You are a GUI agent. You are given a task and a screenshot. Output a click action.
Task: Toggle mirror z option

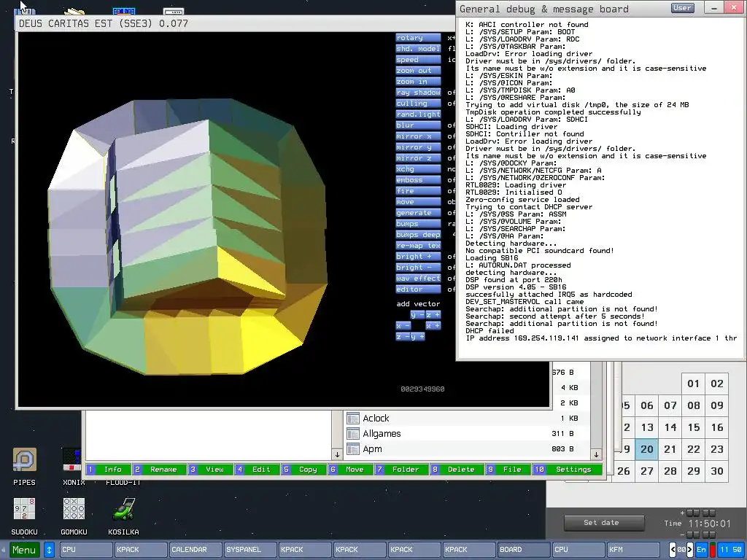coord(418,158)
